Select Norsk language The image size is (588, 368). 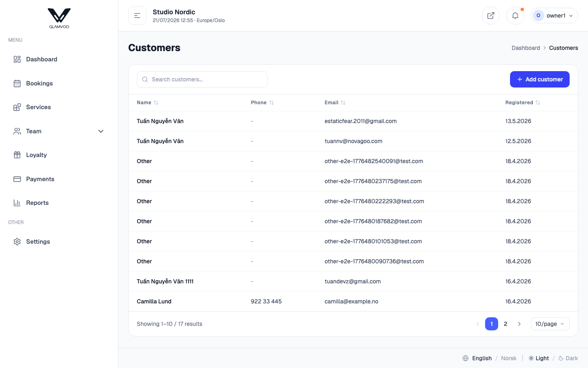pyautogui.click(x=509, y=358)
